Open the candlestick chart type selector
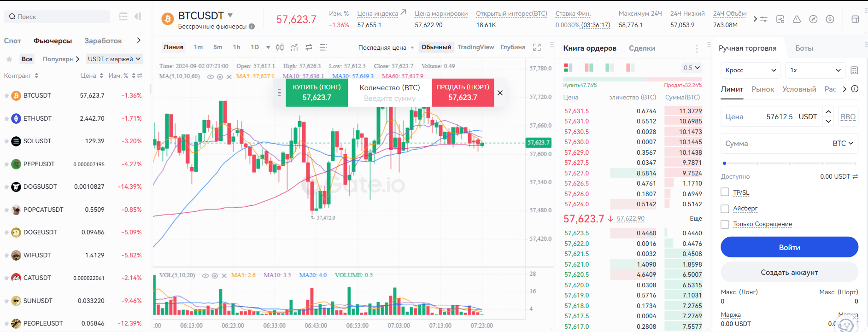Image resolution: width=868 pixels, height=332 pixels. [x=280, y=47]
